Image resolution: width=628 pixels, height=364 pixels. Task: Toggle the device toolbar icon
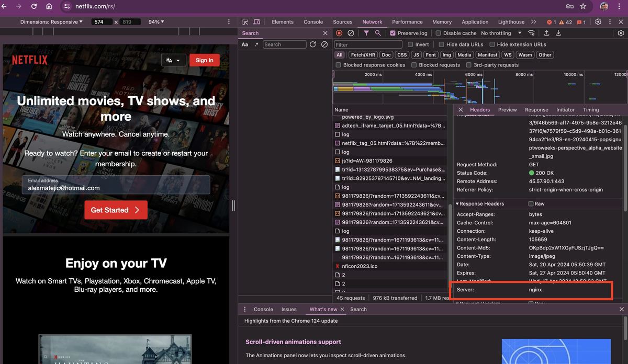click(x=256, y=22)
